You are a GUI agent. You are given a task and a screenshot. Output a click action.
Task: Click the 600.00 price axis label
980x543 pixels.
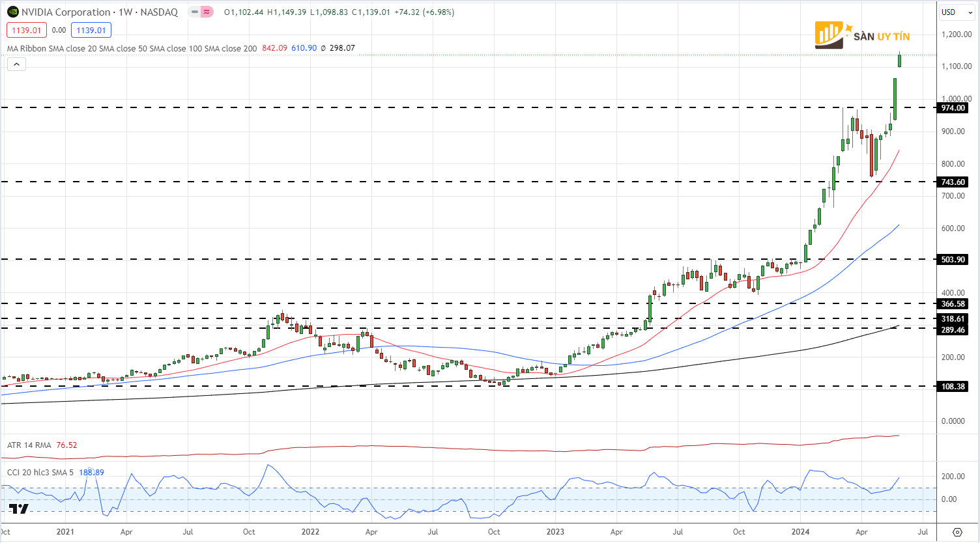tap(953, 229)
